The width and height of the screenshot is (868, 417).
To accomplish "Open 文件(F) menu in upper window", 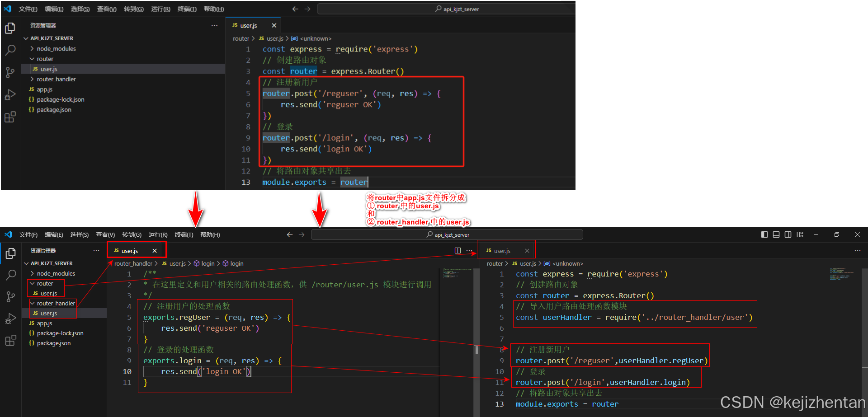I will point(28,9).
